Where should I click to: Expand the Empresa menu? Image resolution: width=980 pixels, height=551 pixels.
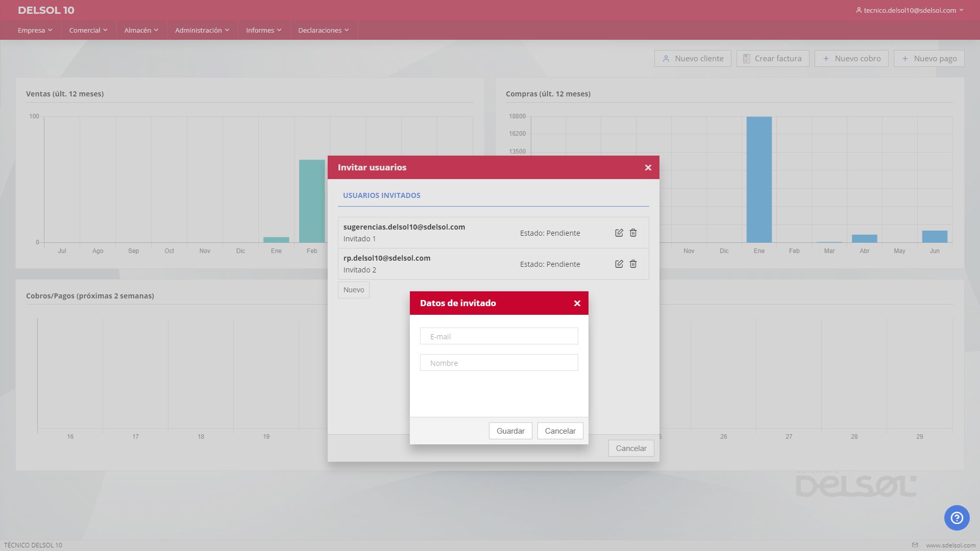point(35,30)
